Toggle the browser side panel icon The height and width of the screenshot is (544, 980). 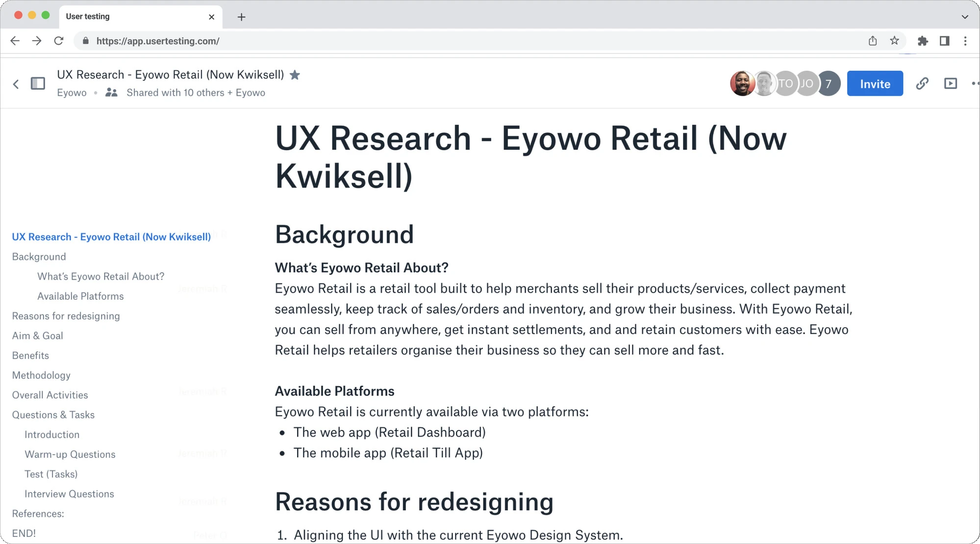(945, 41)
